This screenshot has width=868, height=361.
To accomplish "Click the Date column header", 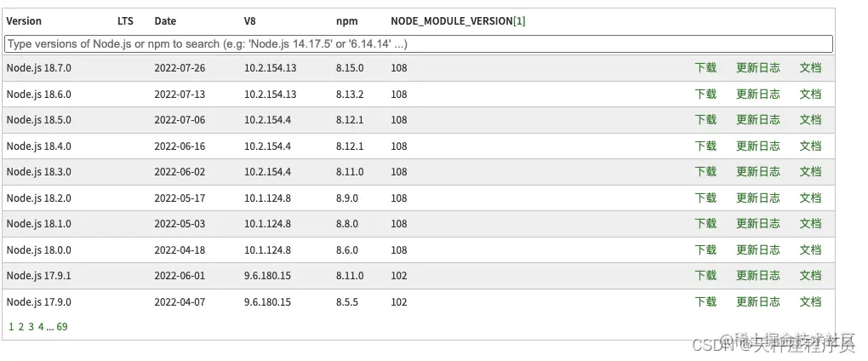I will 165,21.
